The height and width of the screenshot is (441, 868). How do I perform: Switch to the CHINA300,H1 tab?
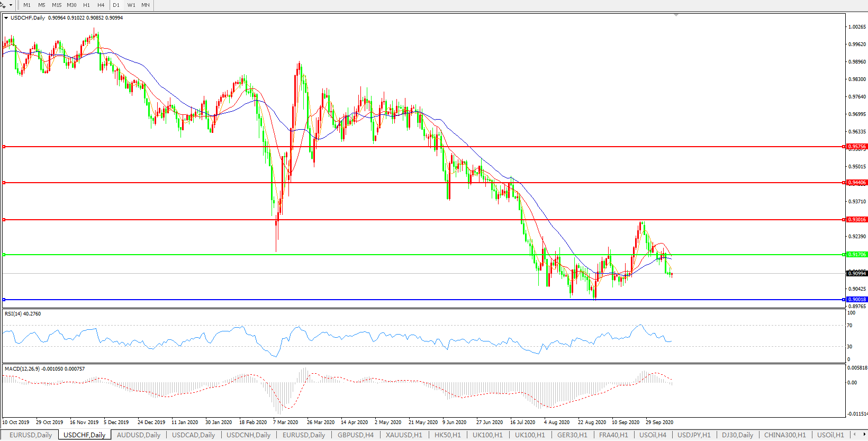pyautogui.click(x=785, y=435)
